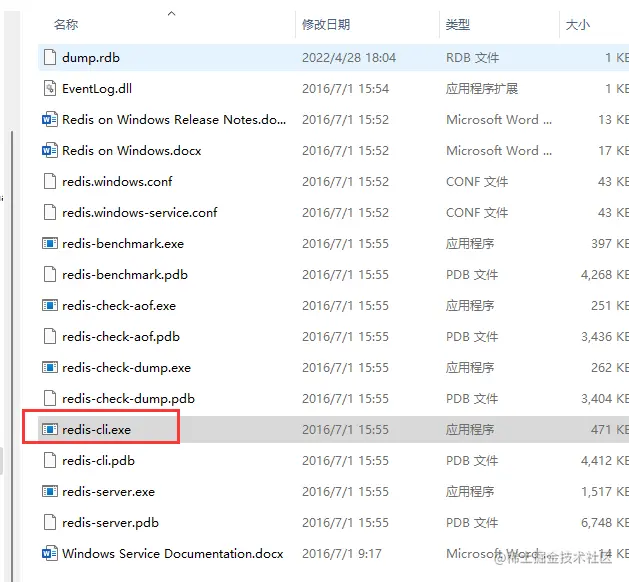Image resolution: width=629 pixels, height=582 pixels.
Task: Select the file name redis-cli.exe
Action: (x=96, y=430)
